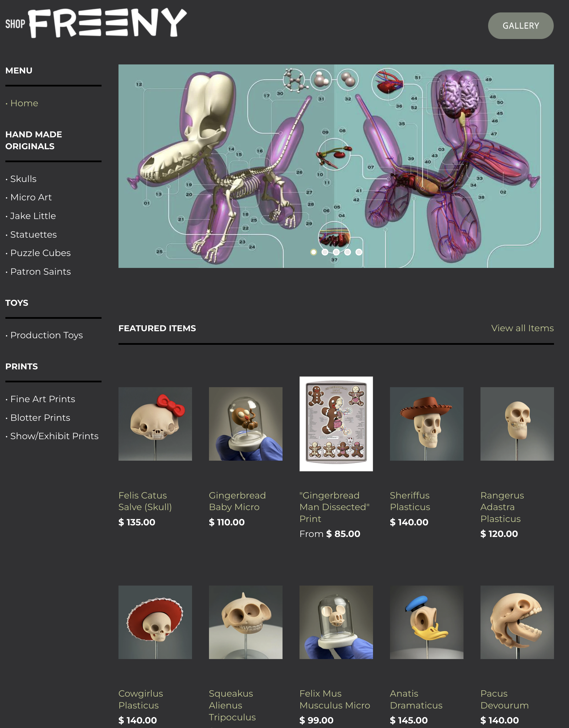
Task: Open the Skulls category
Action: pos(23,179)
